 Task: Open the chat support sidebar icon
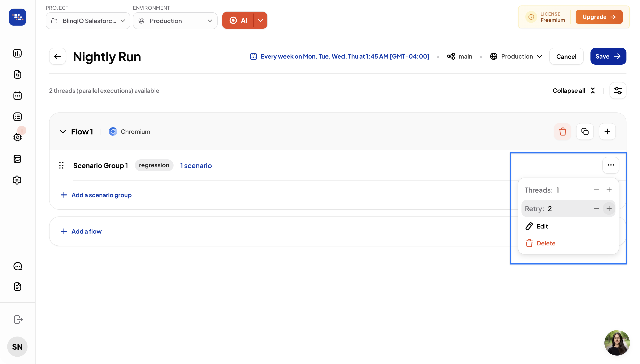coord(18,266)
